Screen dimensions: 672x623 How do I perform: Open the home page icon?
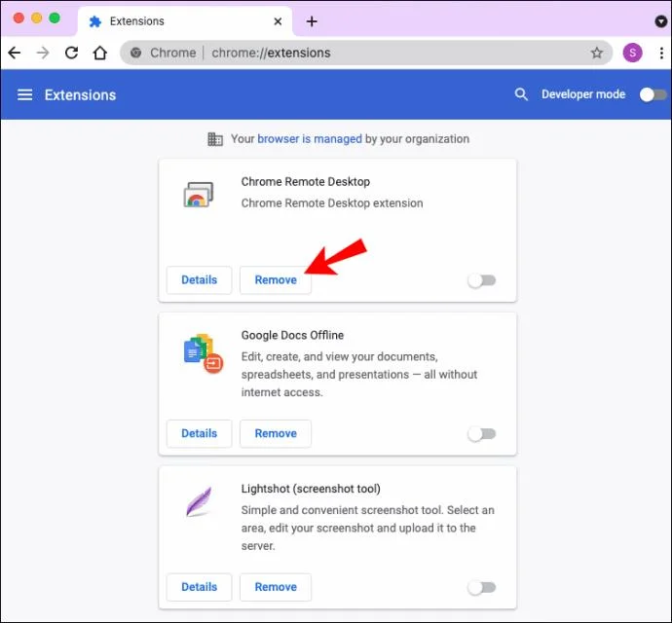(x=100, y=53)
